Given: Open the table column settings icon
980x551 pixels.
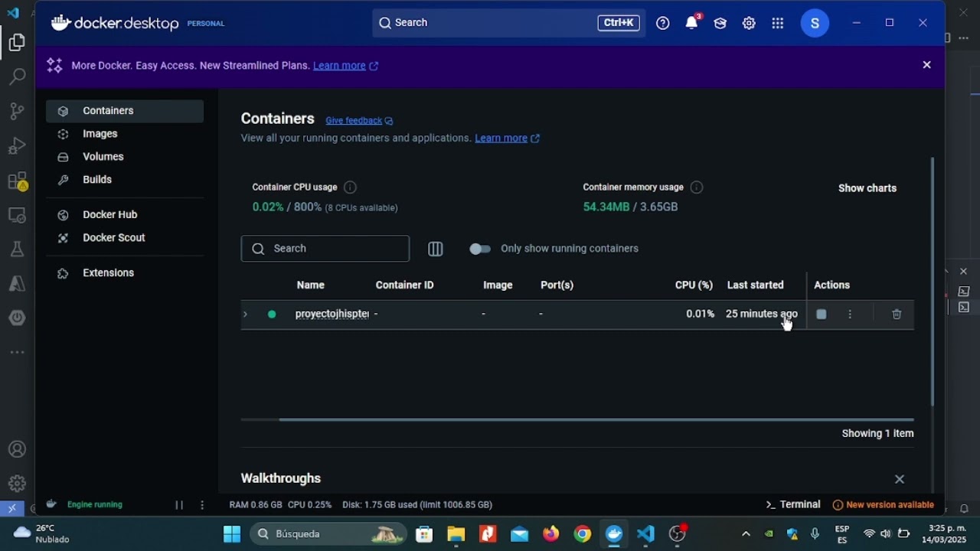Looking at the screenshot, I should [x=436, y=249].
